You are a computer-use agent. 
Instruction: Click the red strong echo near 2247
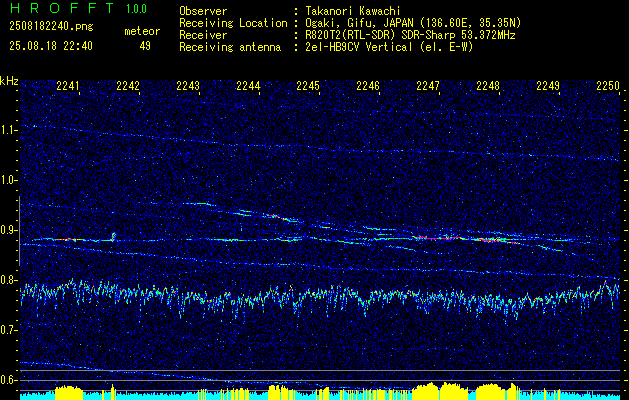coord(437,238)
